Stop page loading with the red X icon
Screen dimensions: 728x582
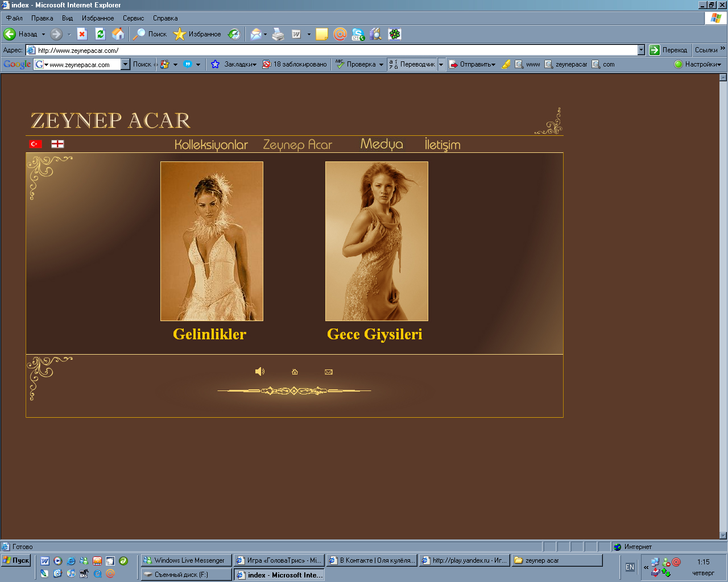coord(82,34)
